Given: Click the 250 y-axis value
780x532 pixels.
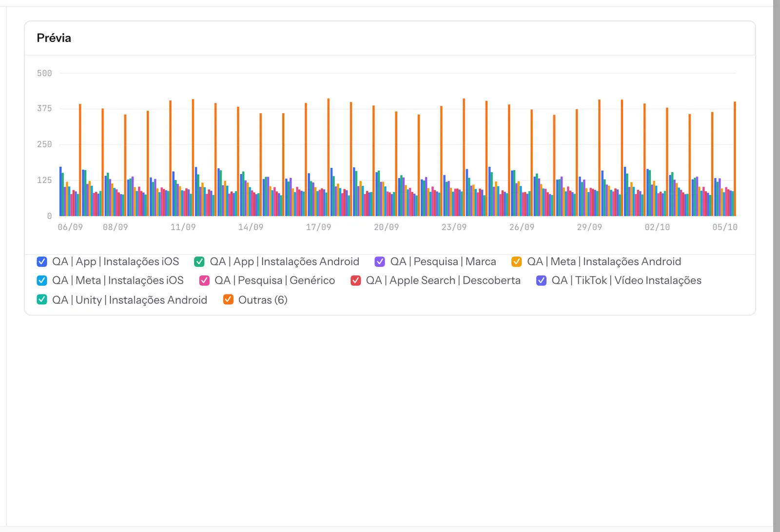Looking at the screenshot, I should [44, 144].
